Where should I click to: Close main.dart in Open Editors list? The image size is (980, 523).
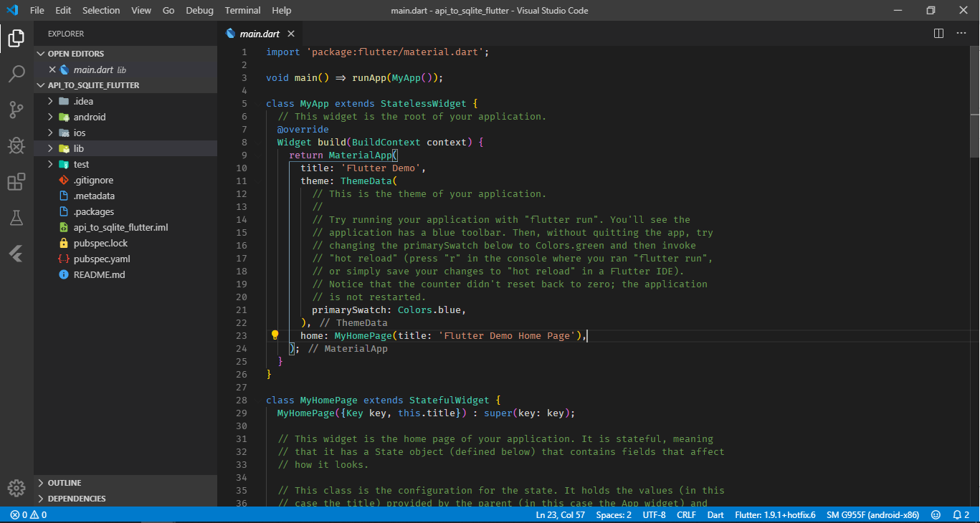pos(52,69)
